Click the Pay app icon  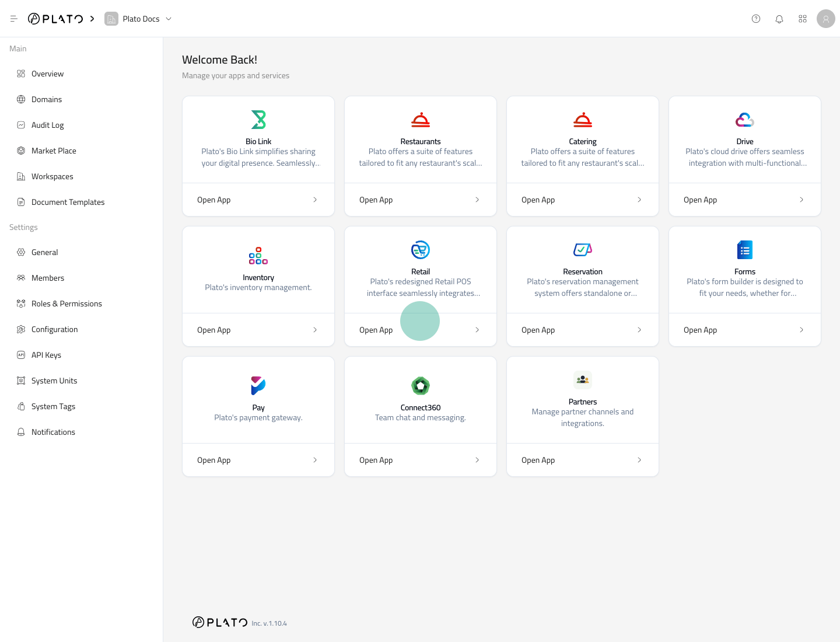pyautogui.click(x=258, y=386)
